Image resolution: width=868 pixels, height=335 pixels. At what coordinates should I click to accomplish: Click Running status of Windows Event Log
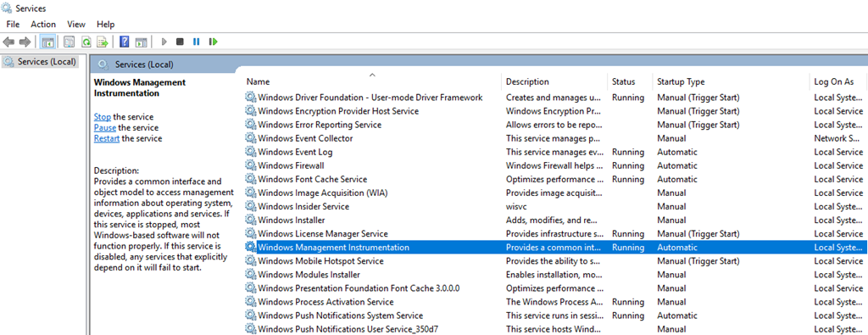[628, 152]
